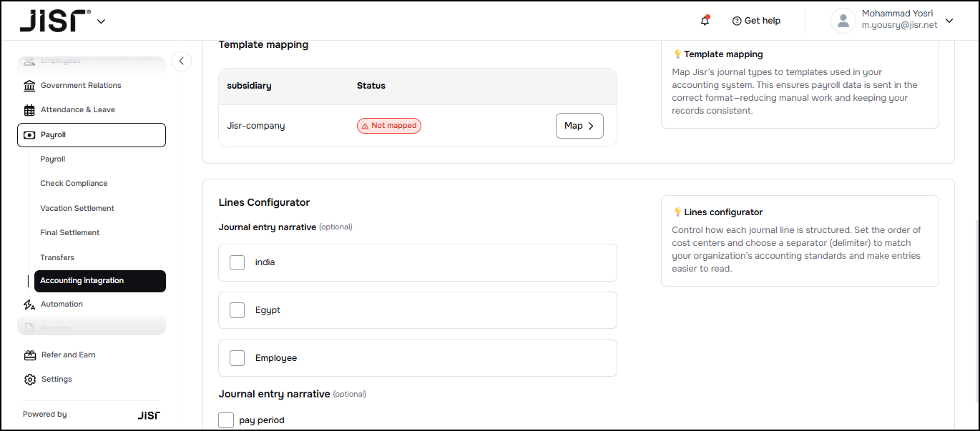Tick the Employee checkbox
Image resolution: width=980 pixels, height=431 pixels.
coord(237,358)
